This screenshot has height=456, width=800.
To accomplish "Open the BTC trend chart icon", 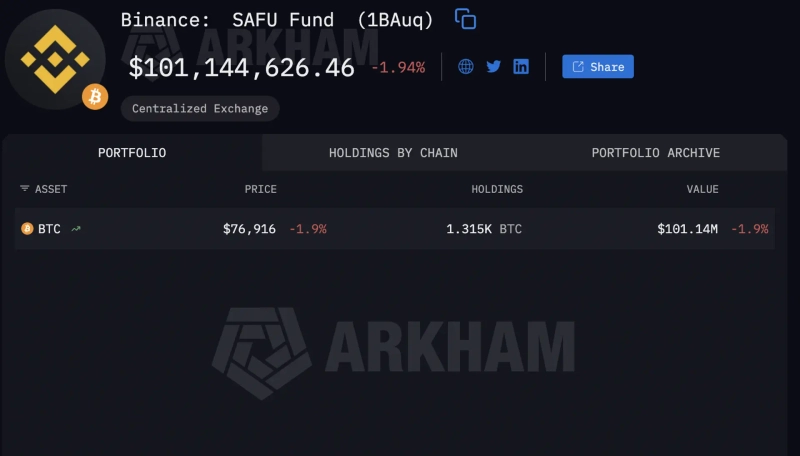I will click(x=76, y=229).
